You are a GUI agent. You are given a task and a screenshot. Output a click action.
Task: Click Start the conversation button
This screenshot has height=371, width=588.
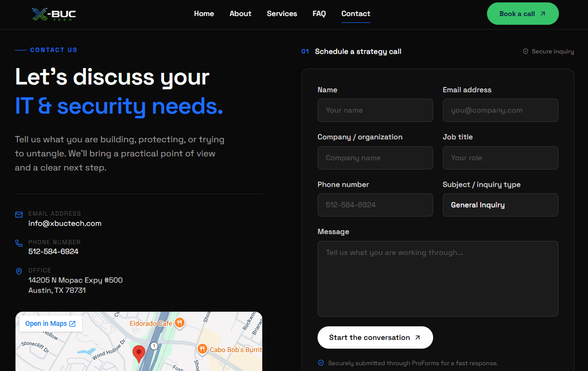pyautogui.click(x=375, y=337)
